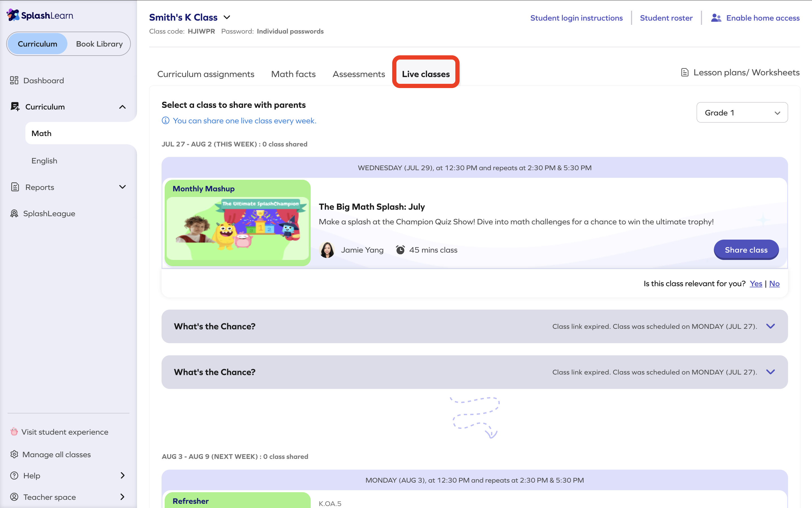Click the clock icon next to 45 mins class
This screenshot has width=812, height=508.
coord(400,250)
